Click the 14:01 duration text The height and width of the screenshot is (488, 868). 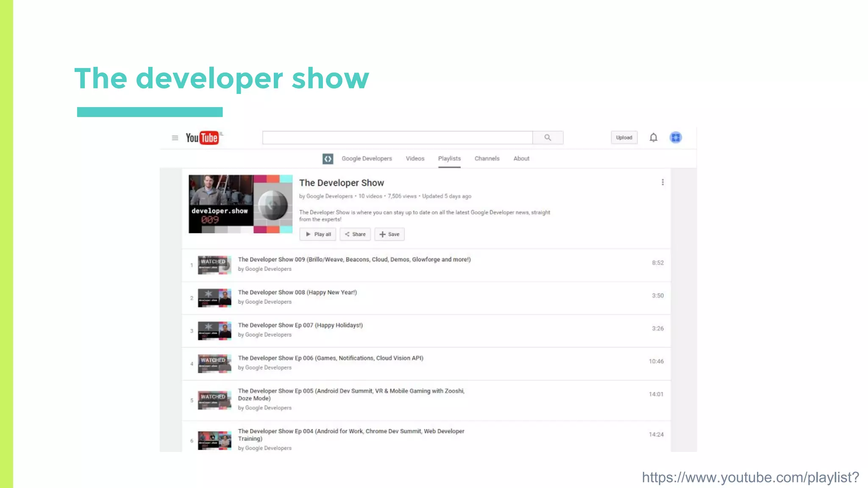pos(656,394)
